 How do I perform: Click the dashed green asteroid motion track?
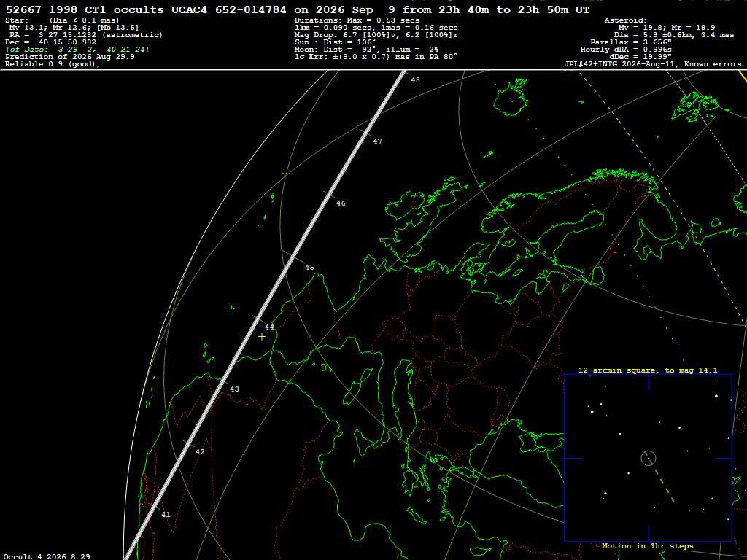[x=665, y=486]
